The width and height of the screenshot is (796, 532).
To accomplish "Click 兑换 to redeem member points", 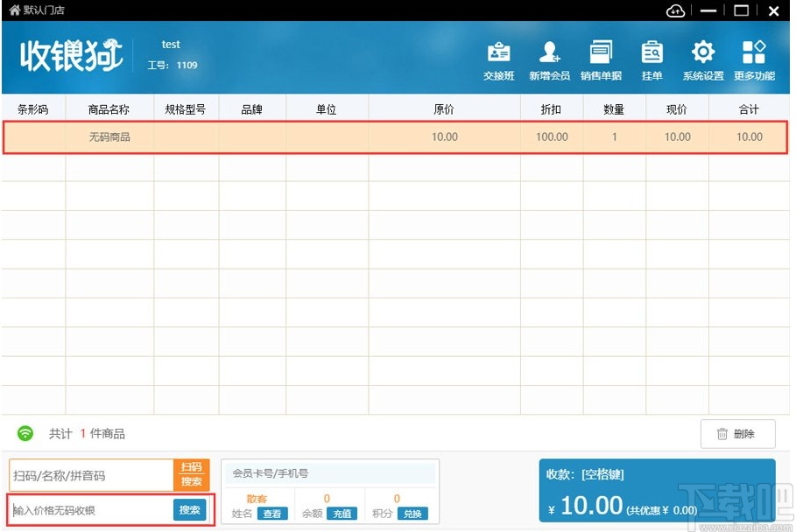I will [x=412, y=514].
